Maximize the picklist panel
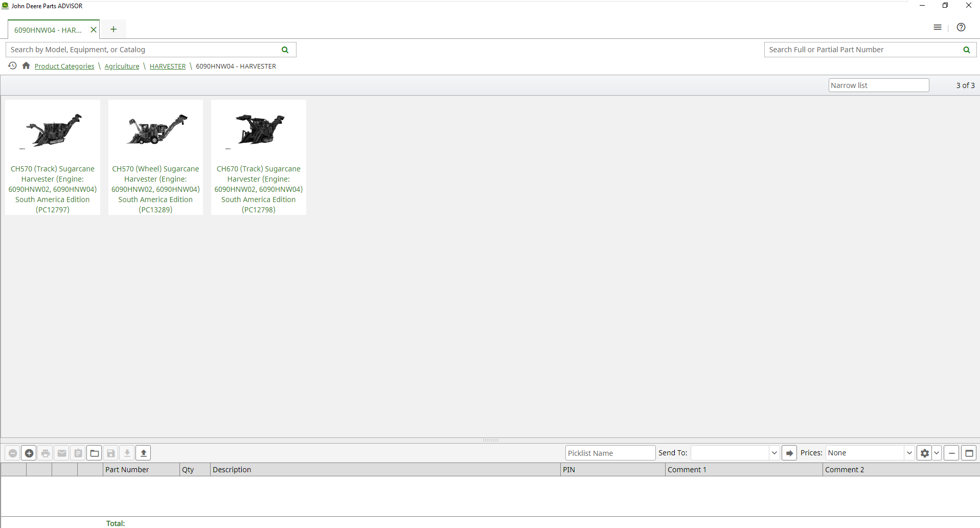The image size is (980, 528). [969, 453]
